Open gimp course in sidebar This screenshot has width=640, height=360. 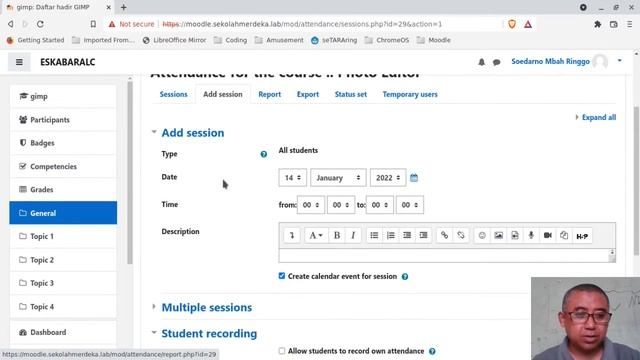pos(63,96)
